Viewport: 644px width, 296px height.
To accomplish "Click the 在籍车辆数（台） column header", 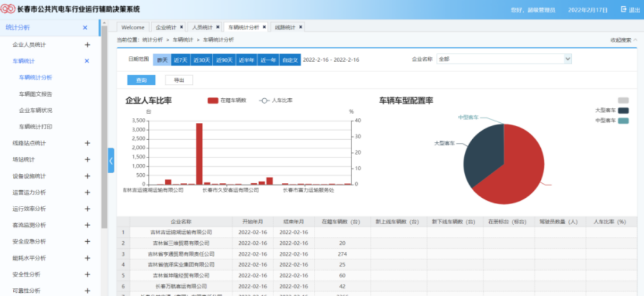I will click(341, 222).
